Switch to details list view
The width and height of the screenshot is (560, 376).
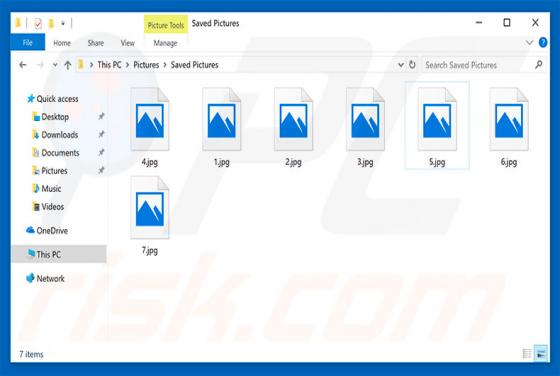click(527, 354)
